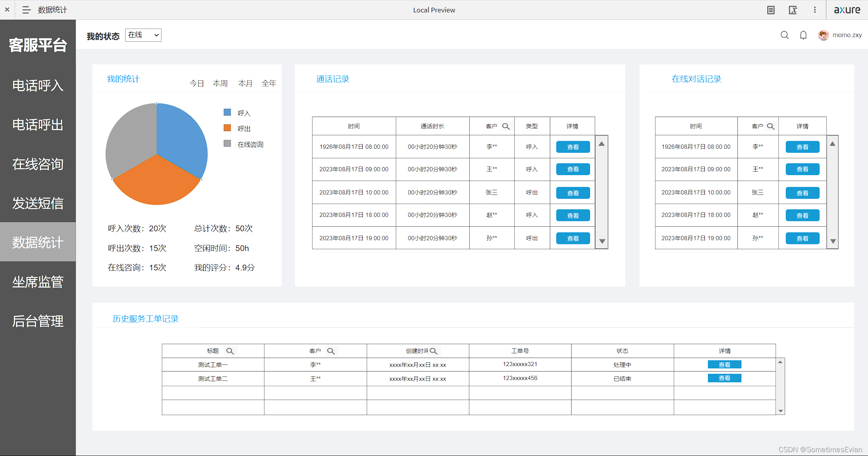Click the 标题 search icon in 历史服务工单记录
This screenshot has height=456, width=868.
pyautogui.click(x=230, y=351)
